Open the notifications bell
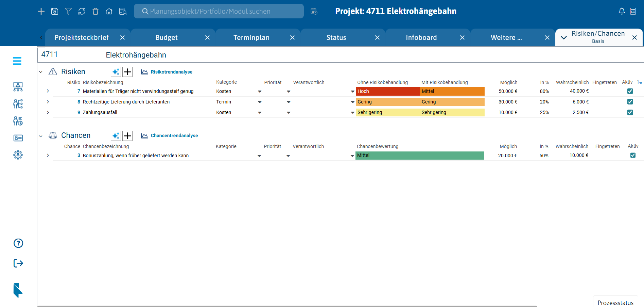Image resolution: width=644 pixels, height=307 pixels. (x=622, y=11)
